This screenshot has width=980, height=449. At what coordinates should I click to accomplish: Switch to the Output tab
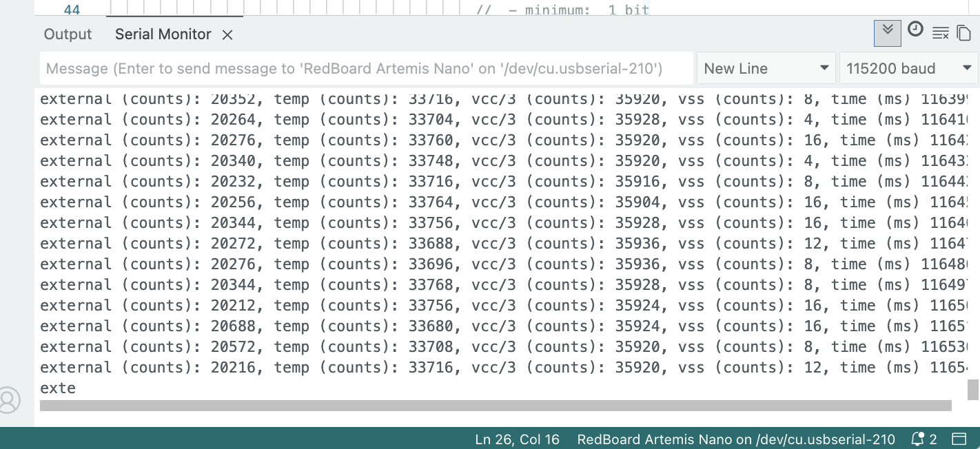point(68,34)
